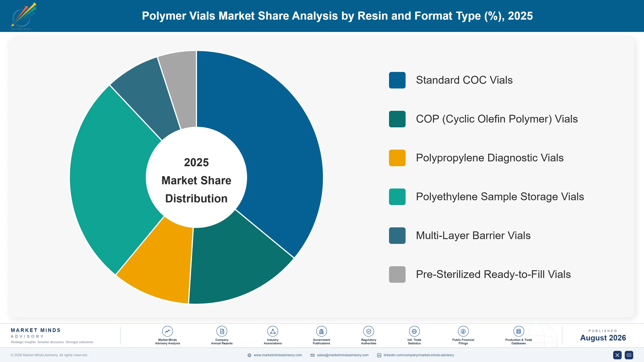
Task: Click the 'Public Financial Filings' label text
Action: [x=463, y=342]
